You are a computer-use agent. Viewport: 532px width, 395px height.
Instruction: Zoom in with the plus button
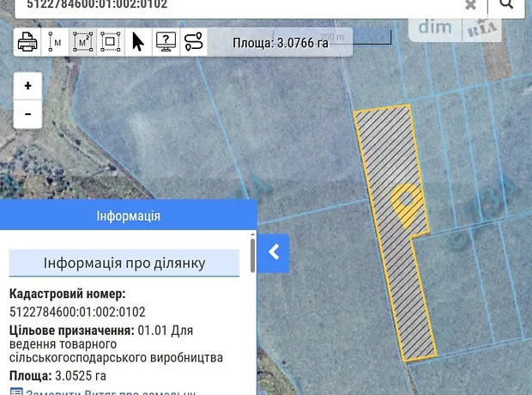tap(28, 86)
